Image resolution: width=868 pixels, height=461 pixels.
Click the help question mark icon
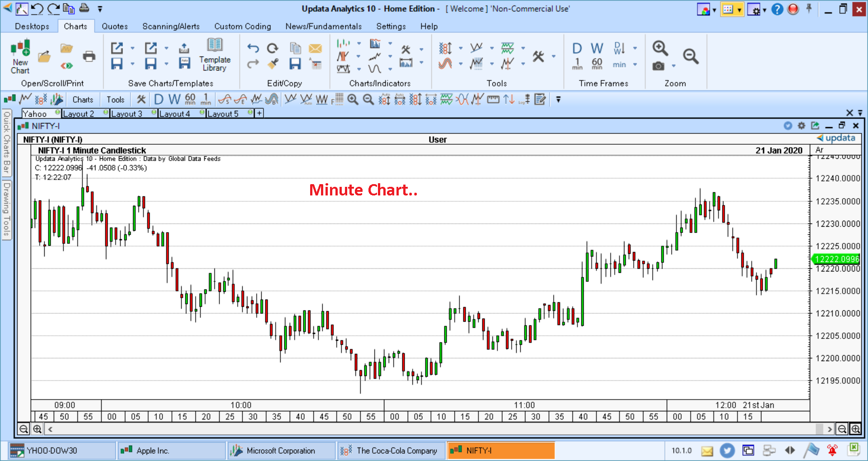pyautogui.click(x=777, y=9)
